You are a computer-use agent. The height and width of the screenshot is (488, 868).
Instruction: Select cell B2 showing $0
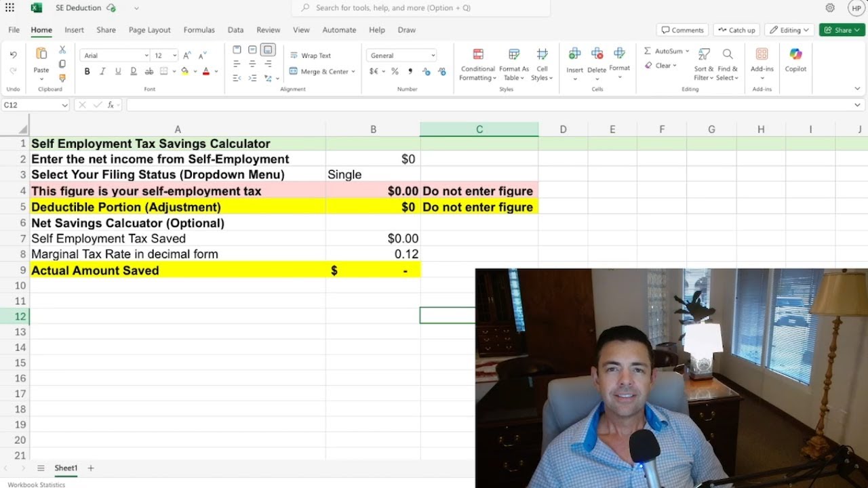click(373, 159)
